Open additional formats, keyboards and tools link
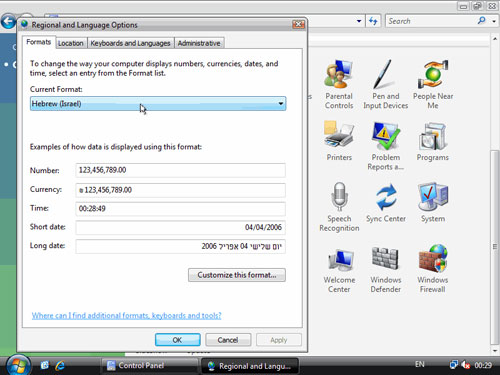500x375 pixels. pos(126,315)
